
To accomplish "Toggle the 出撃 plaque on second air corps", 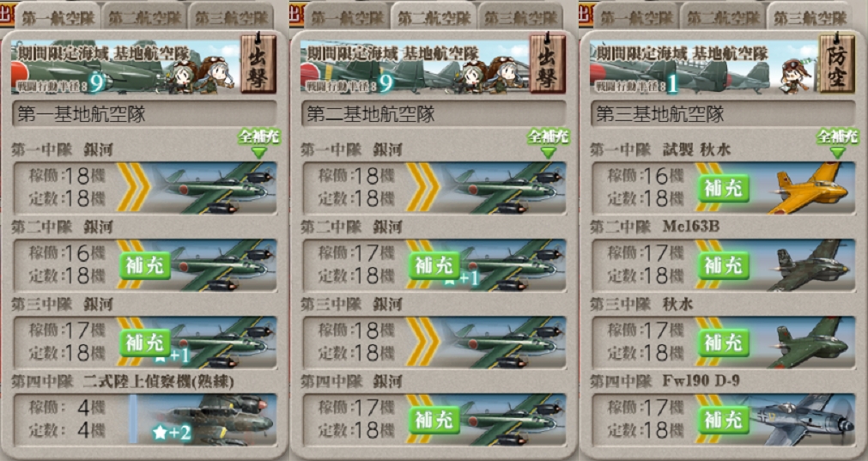I will click(x=548, y=64).
